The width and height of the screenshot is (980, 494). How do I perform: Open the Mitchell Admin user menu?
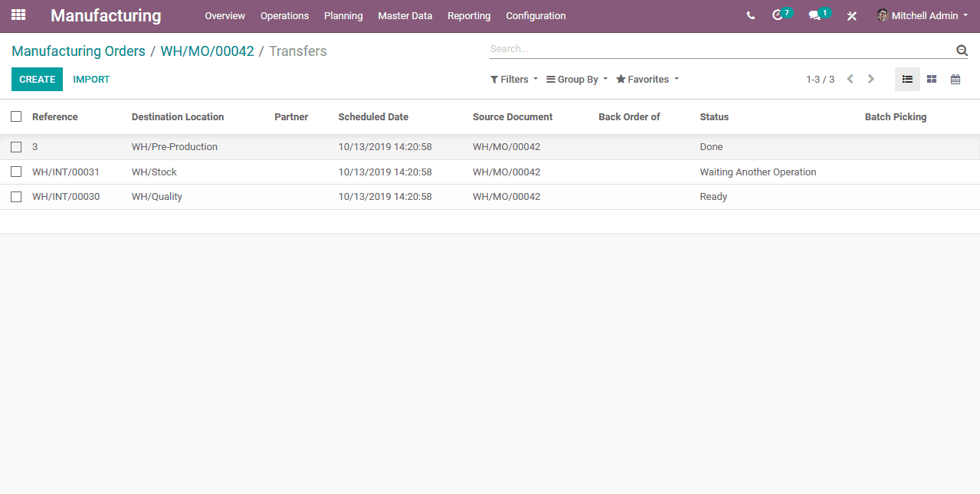923,15
